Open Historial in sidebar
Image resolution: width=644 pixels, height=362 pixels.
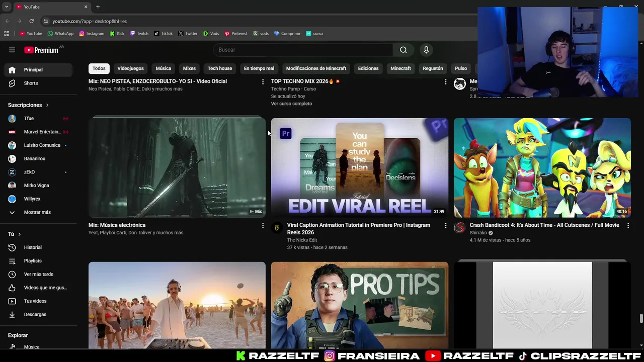tap(38, 247)
